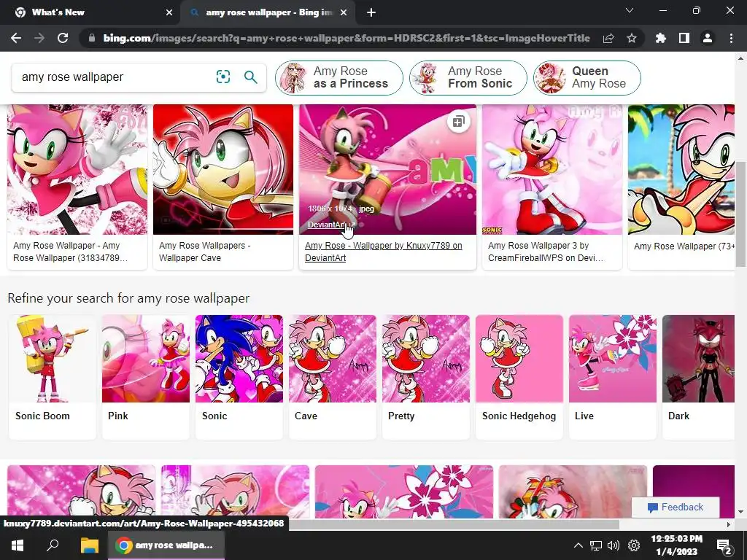Run the search with the magnifier icon
This screenshot has height=560, width=747.
coord(251,77)
